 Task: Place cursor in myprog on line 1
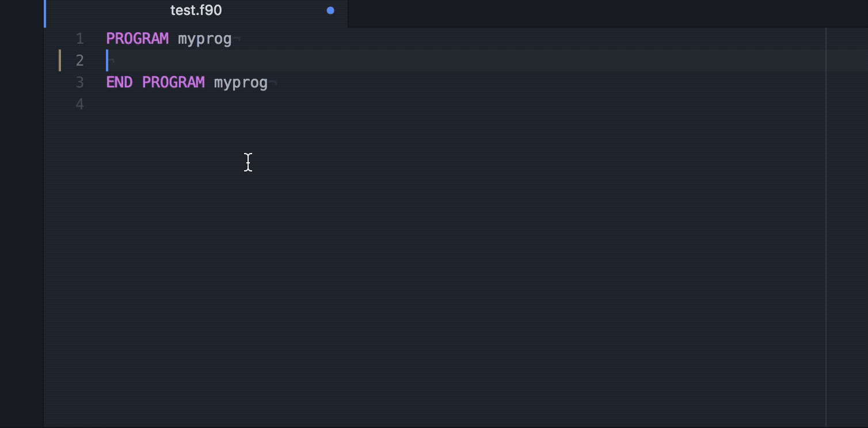(x=205, y=39)
